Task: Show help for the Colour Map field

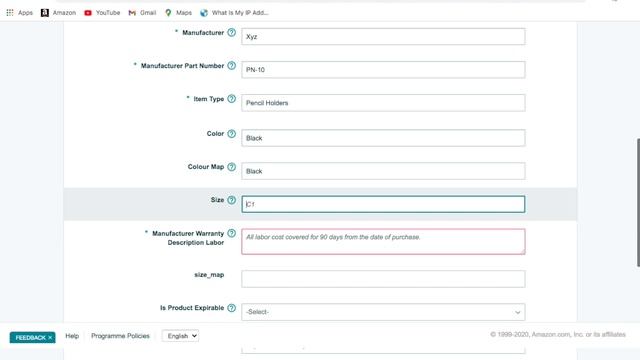Action: pos(231,167)
